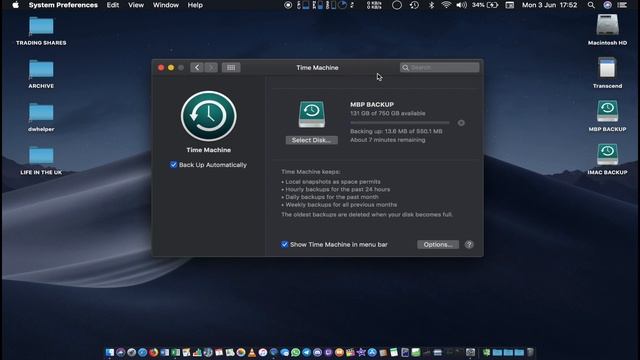Open the Wi-Fi status menu
This screenshot has height=360, width=640.
pos(446,5)
